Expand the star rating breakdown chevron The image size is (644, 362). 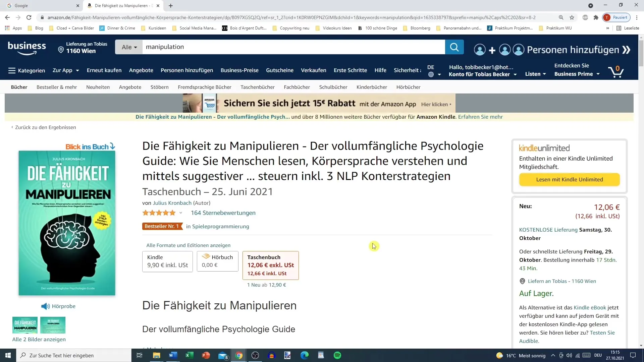(x=181, y=213)
